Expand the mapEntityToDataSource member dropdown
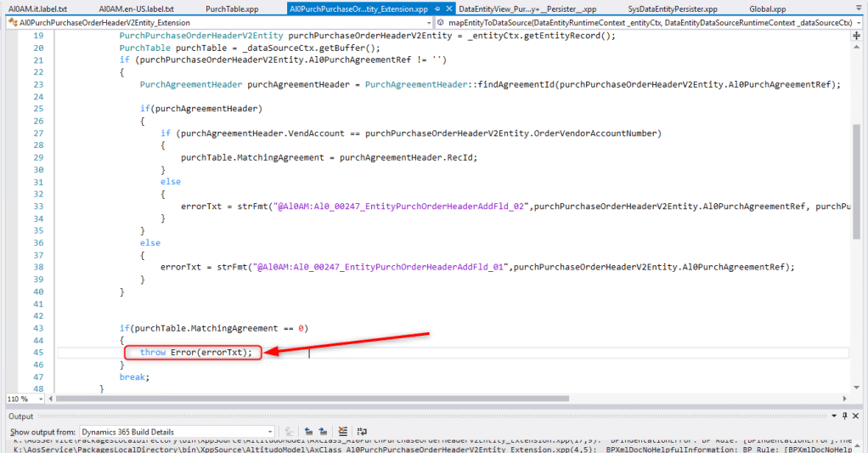 pos(859,22)
